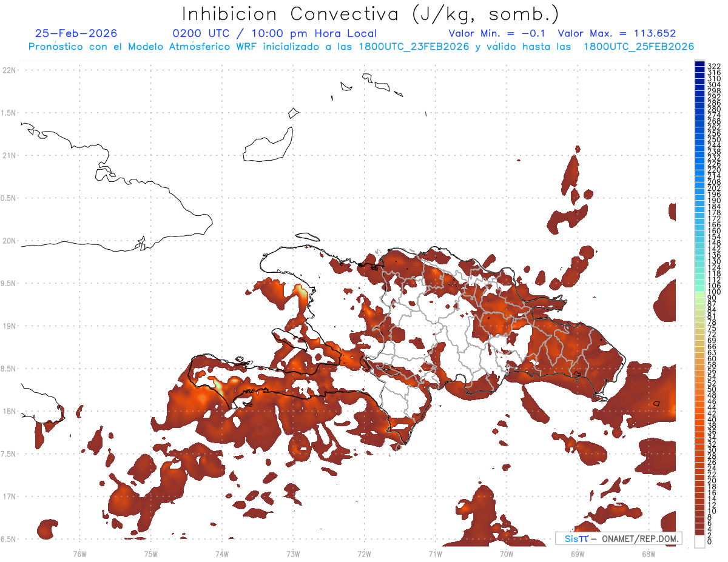Click the '60' value on the colorbar
728x562 pixels.
[712, 358]
